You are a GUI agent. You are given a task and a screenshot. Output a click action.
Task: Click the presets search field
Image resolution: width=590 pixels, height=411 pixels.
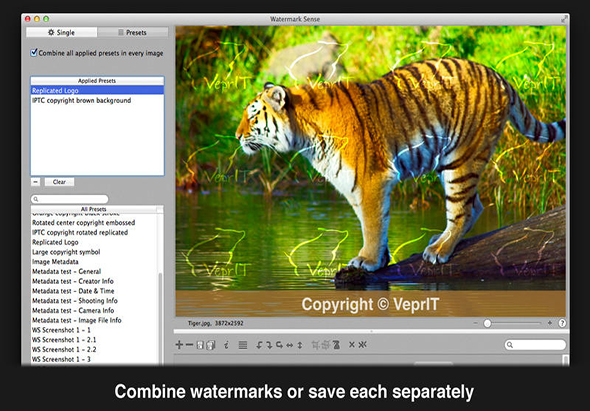click(x=70, y=199)
